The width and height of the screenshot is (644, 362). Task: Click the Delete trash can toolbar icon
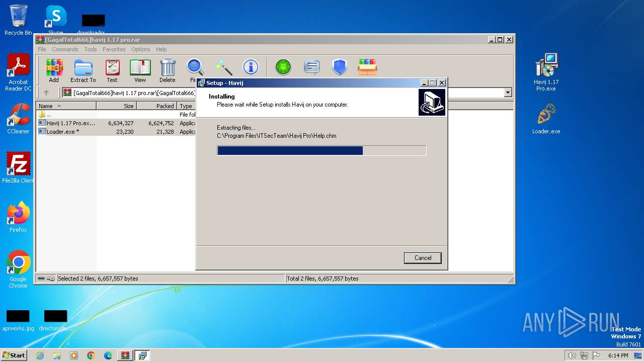click(168, 70)
